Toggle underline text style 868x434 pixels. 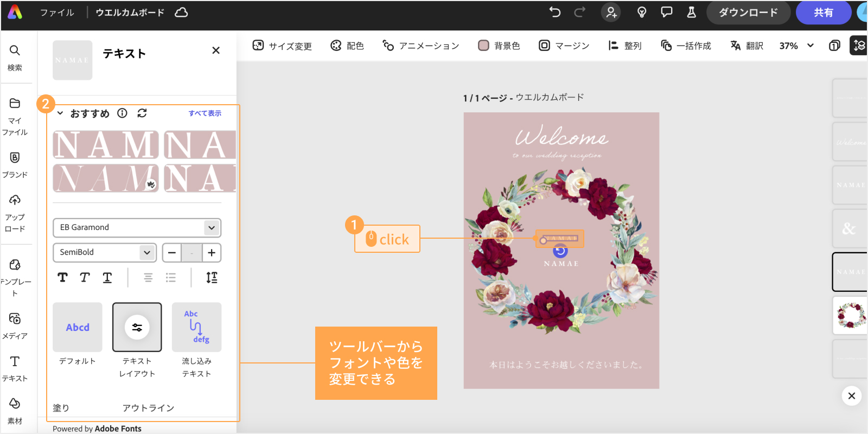pos(107,278)
